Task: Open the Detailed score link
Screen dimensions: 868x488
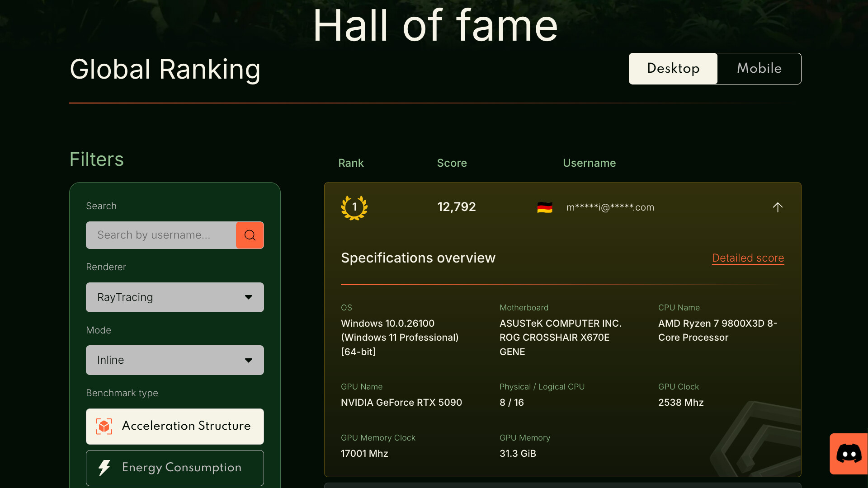Action: point(748,258)
